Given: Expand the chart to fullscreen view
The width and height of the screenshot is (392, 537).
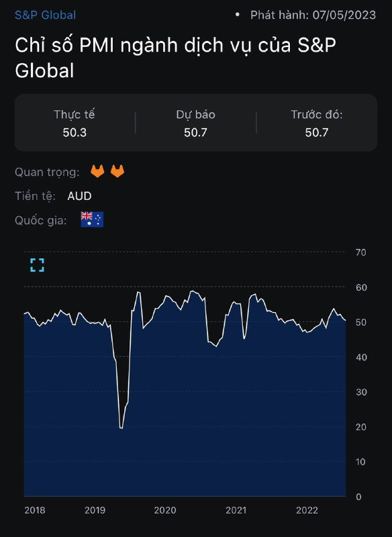Looking at the screenshot, I should click(37, 265).
